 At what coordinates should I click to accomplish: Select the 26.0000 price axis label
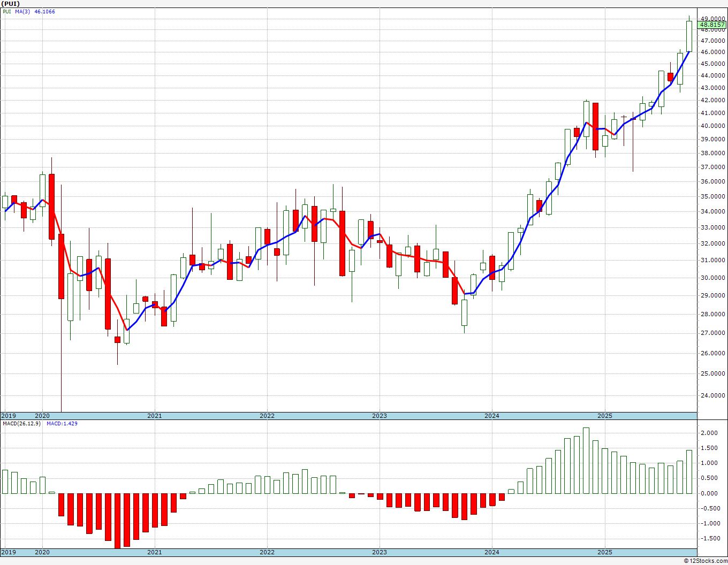(712, 353)
